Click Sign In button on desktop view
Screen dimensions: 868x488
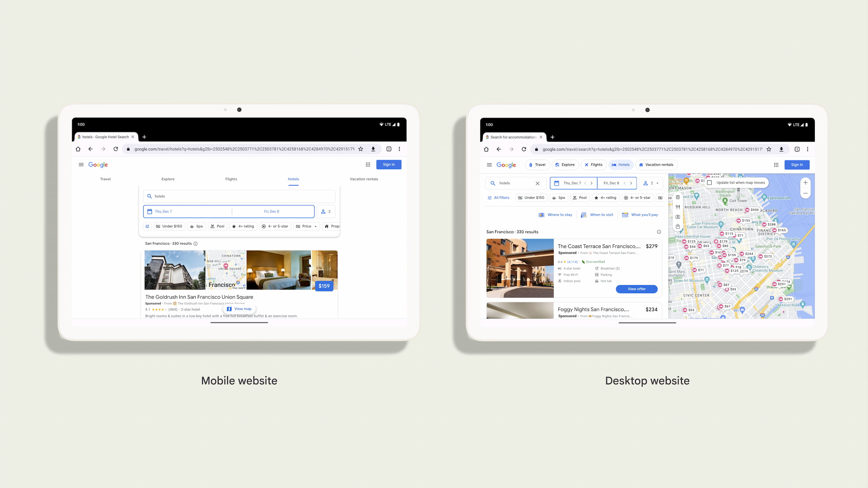(797, 164)
